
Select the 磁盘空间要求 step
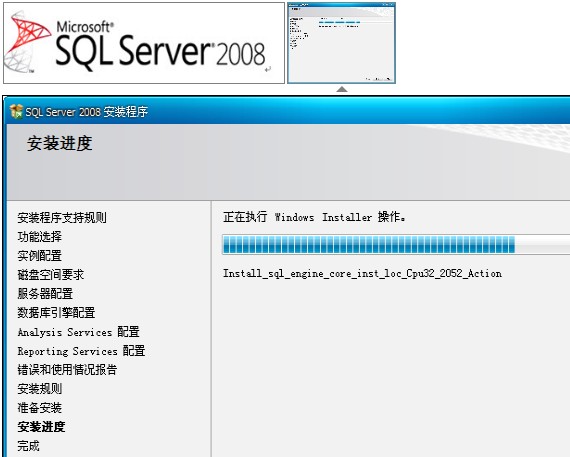click(51, 274)
